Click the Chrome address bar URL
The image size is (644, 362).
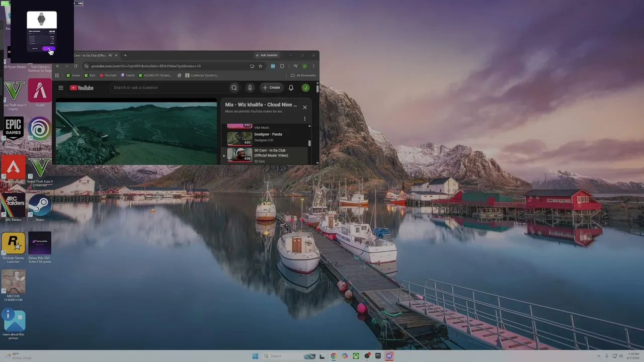pyautogui.click(x=146, y=66)
